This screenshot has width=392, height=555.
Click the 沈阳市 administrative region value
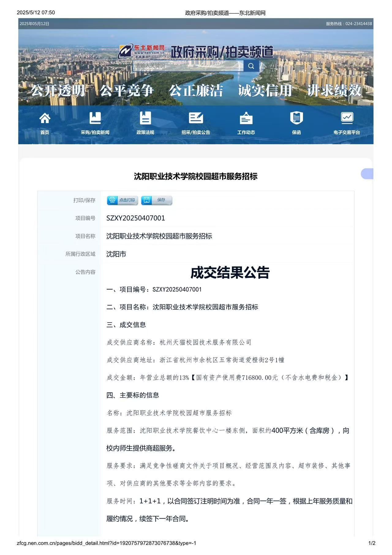tap(116, 254)
